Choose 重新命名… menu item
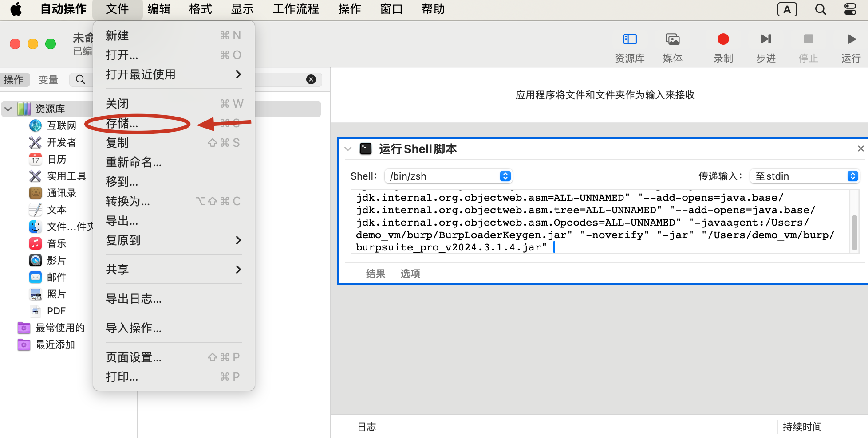 174,162
